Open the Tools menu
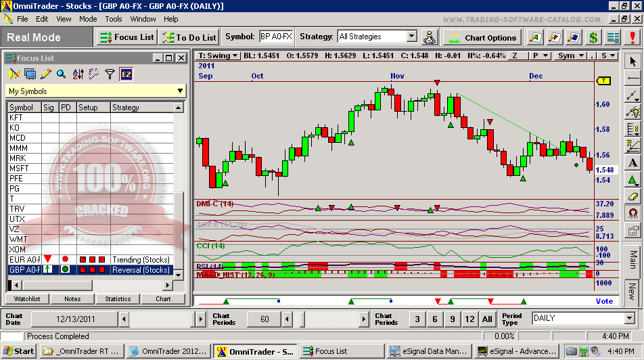The height and width of the screenshot is (360, 644). 114,19
